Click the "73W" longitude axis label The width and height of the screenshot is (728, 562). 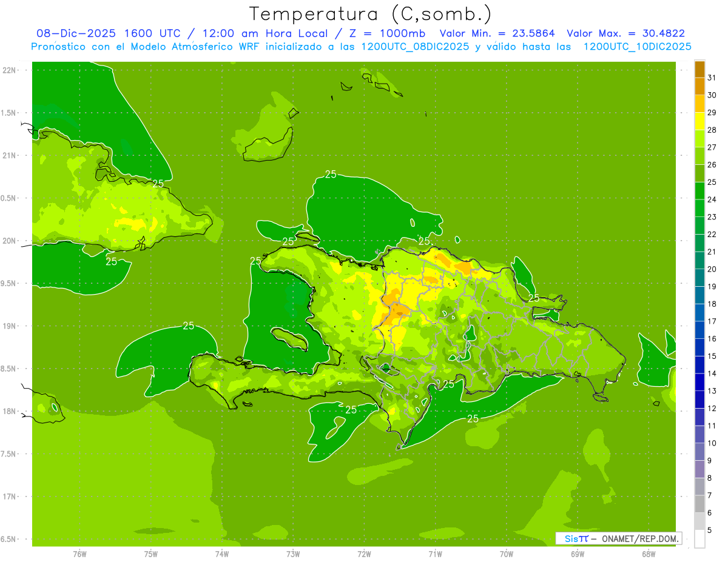point(293,554)
